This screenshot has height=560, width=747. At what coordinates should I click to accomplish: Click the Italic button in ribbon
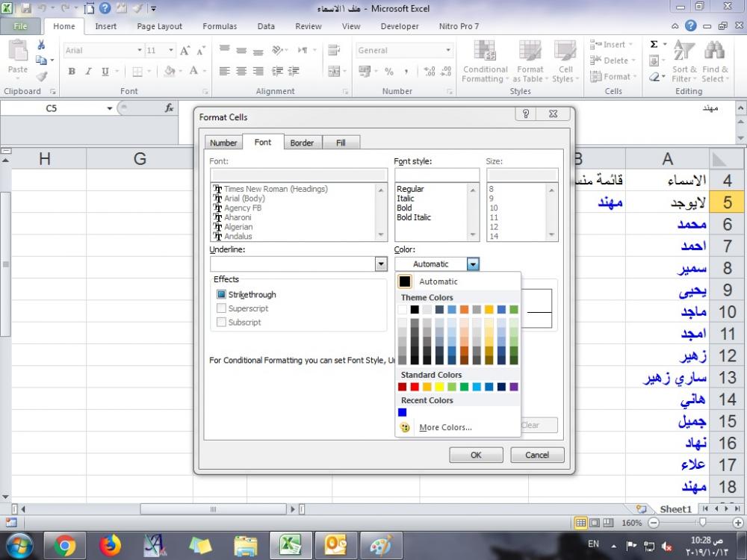click(x=88, y=72)
